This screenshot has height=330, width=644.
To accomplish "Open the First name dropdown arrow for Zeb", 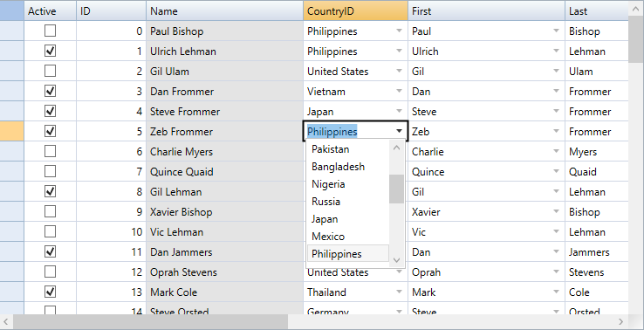I will (556, 131).
